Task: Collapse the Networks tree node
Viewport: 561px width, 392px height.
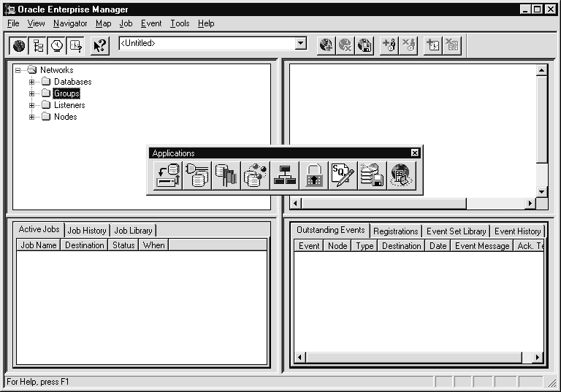Action: click(18, 70)
